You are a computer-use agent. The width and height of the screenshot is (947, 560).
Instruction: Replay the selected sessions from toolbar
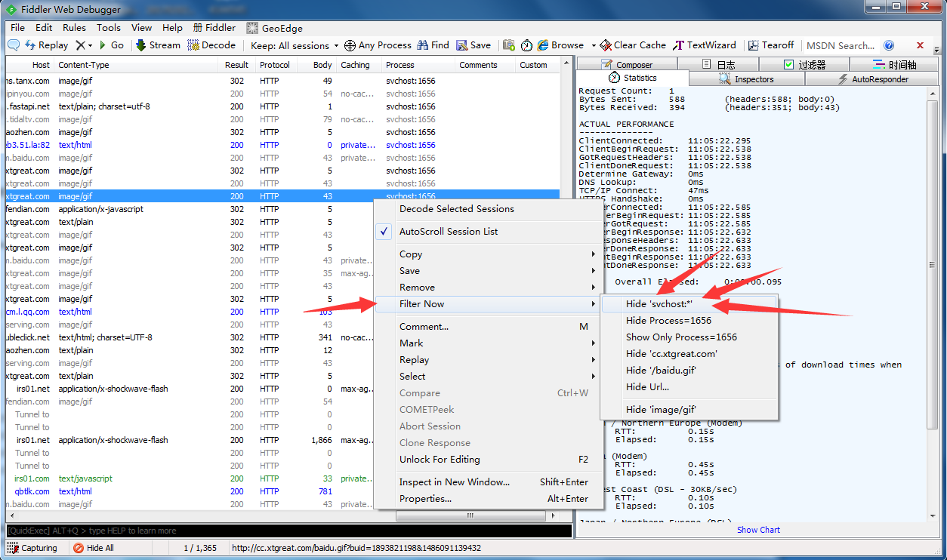tap(47, 45)
